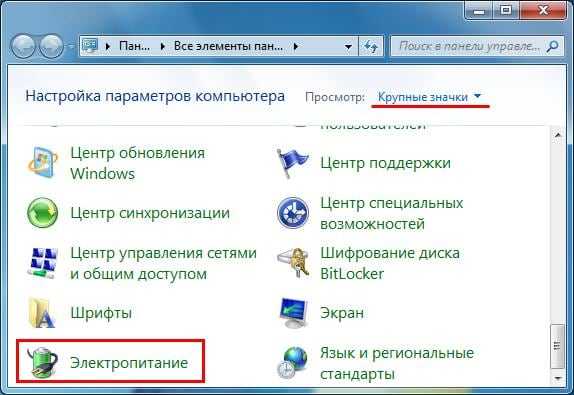Click the Электропитание battery icon
Viewport: 574px width, 395px height.
click(43, 362)
